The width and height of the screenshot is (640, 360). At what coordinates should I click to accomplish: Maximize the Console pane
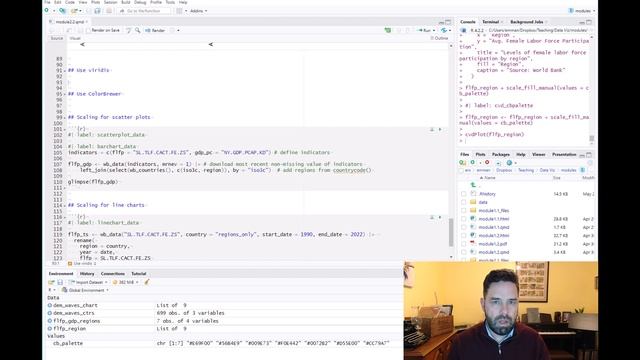click(589, 22)
